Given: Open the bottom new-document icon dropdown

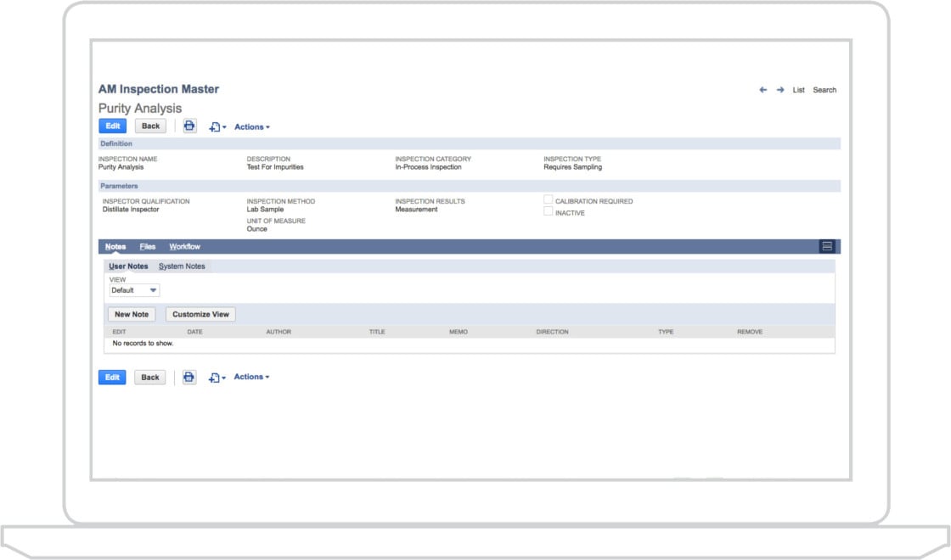Looking at the screenshot, I should (x=217, y=378).
